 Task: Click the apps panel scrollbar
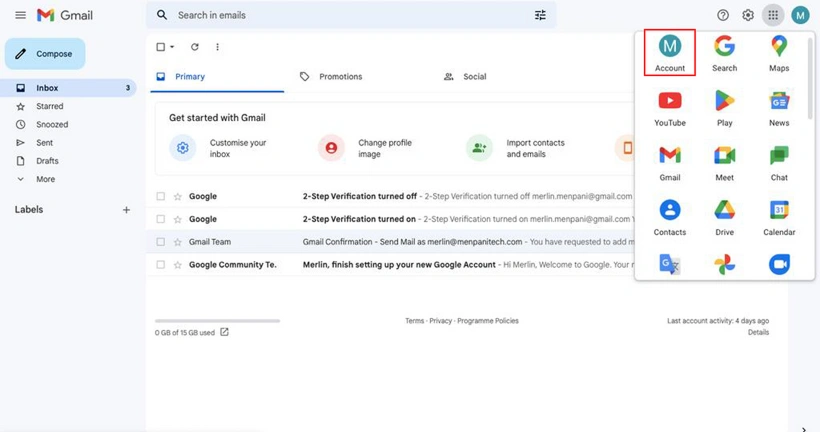[x=810, y=78]
